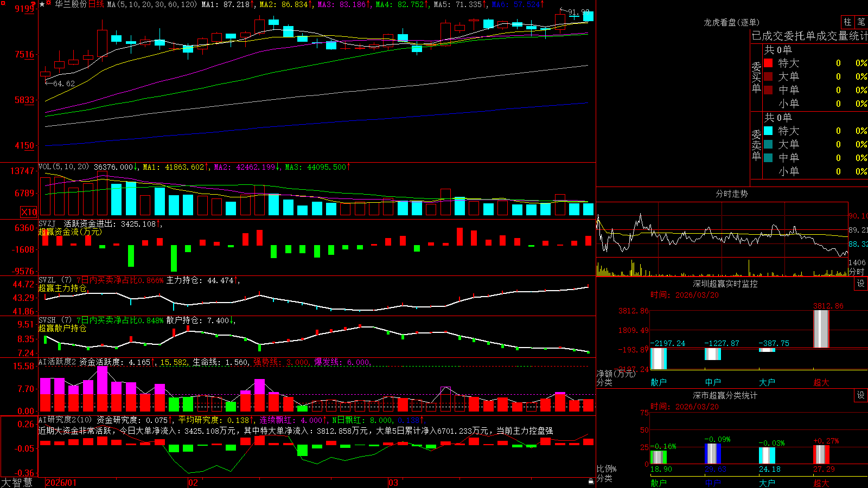Click the white star icon beside 华兰股份

pos(42,4)
